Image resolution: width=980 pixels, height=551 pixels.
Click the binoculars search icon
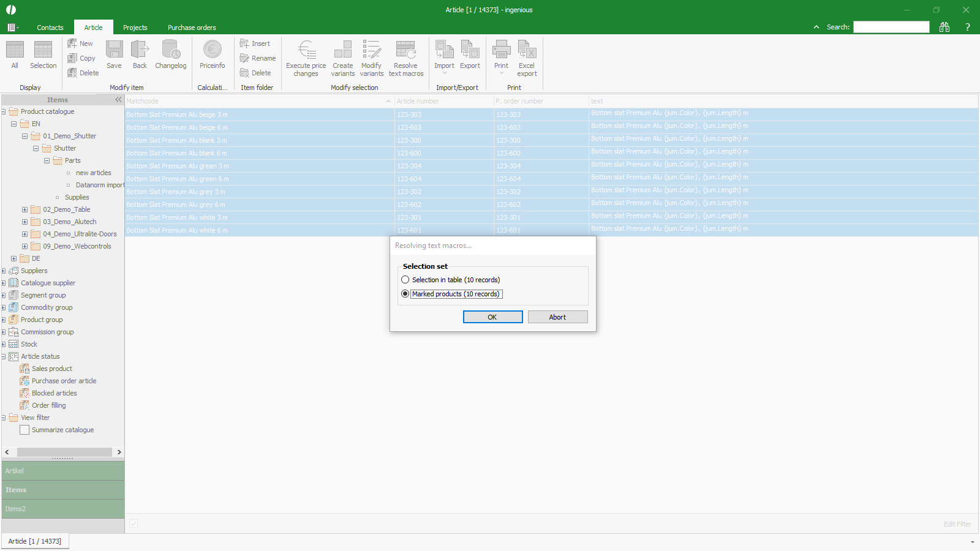(944, 27)
